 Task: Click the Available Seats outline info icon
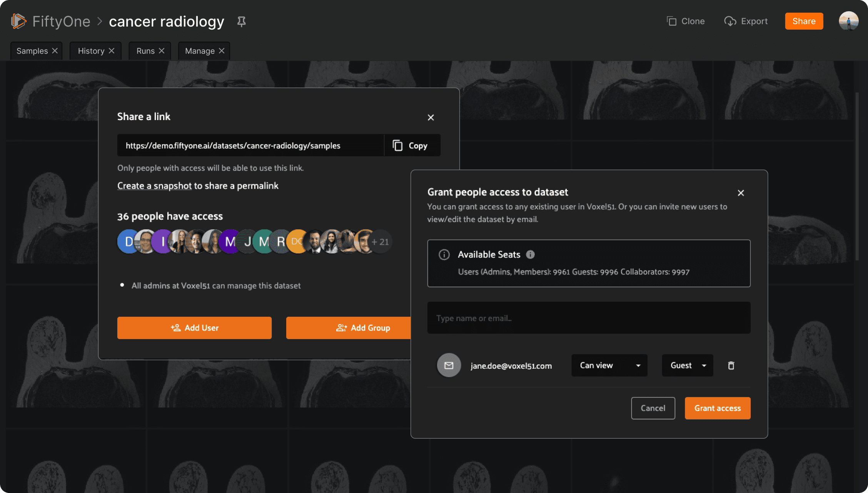444,254
